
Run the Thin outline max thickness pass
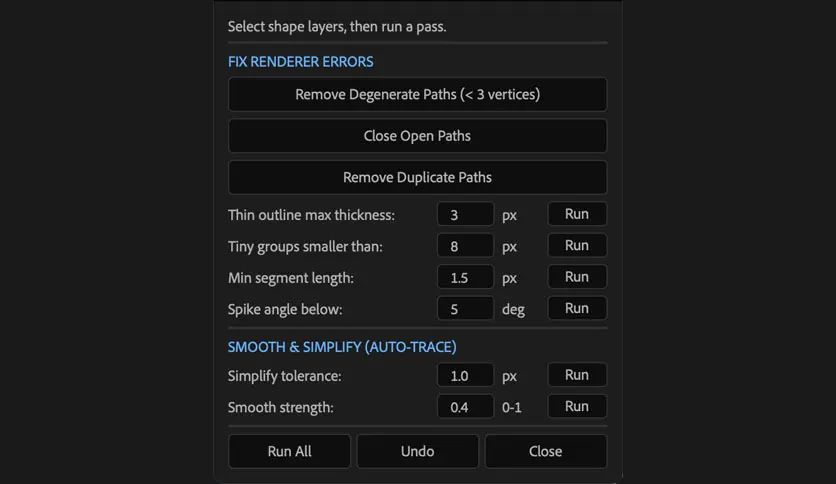coord(577,214)
